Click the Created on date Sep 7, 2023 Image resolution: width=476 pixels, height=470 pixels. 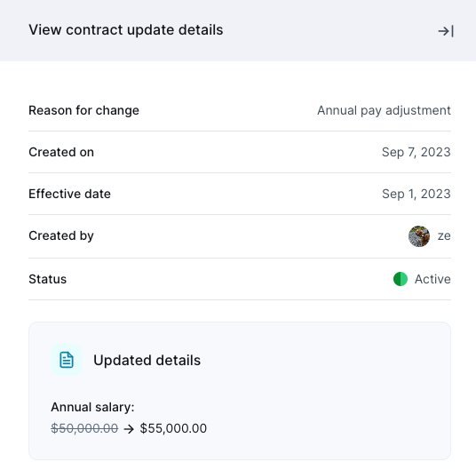416,152
